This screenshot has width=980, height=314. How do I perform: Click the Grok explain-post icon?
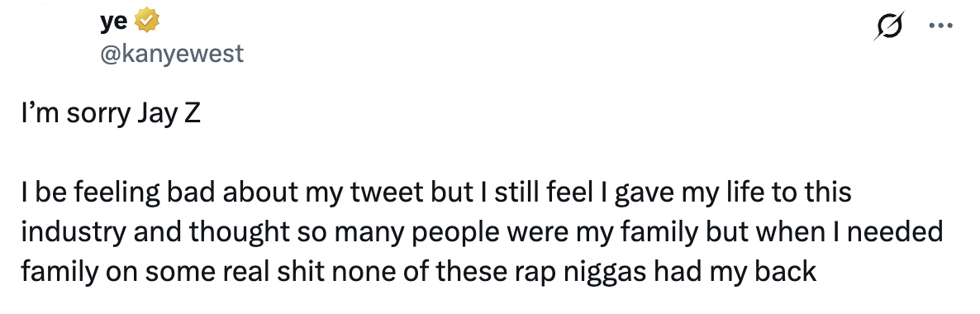(891, 27)
